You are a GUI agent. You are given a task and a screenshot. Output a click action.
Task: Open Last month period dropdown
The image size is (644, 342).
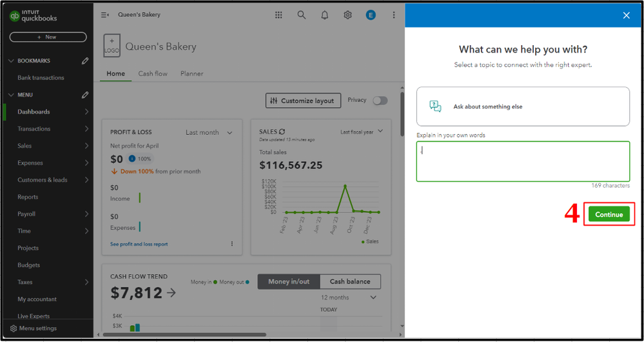pos(209,132)
